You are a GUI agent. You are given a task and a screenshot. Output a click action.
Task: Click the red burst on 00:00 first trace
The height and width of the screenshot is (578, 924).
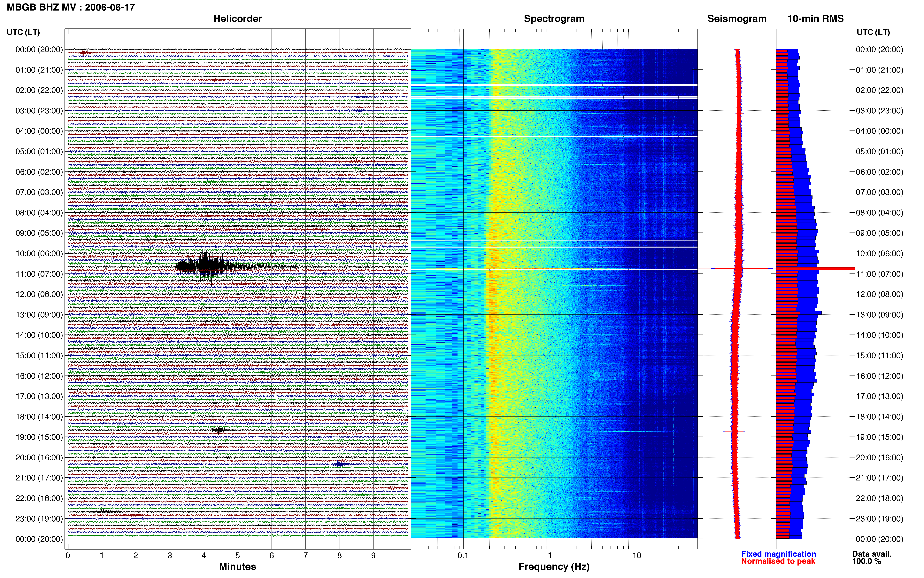(x=85, y=53)
